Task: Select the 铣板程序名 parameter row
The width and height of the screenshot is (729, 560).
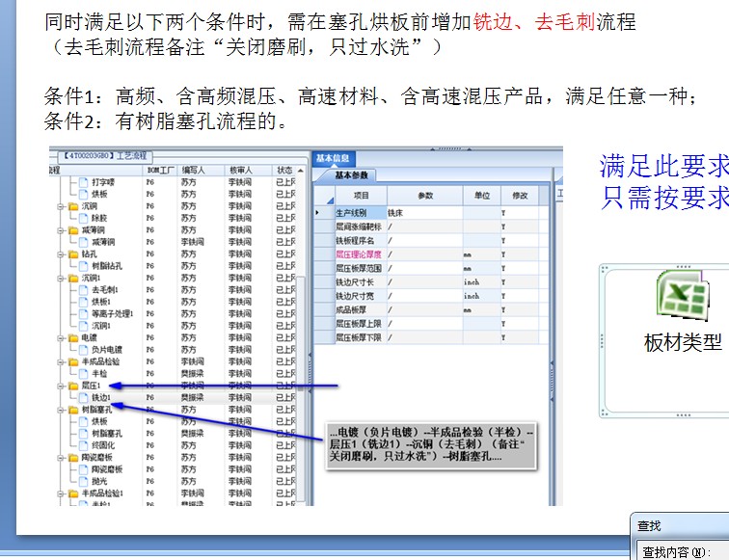Action: tap(431, 241)
